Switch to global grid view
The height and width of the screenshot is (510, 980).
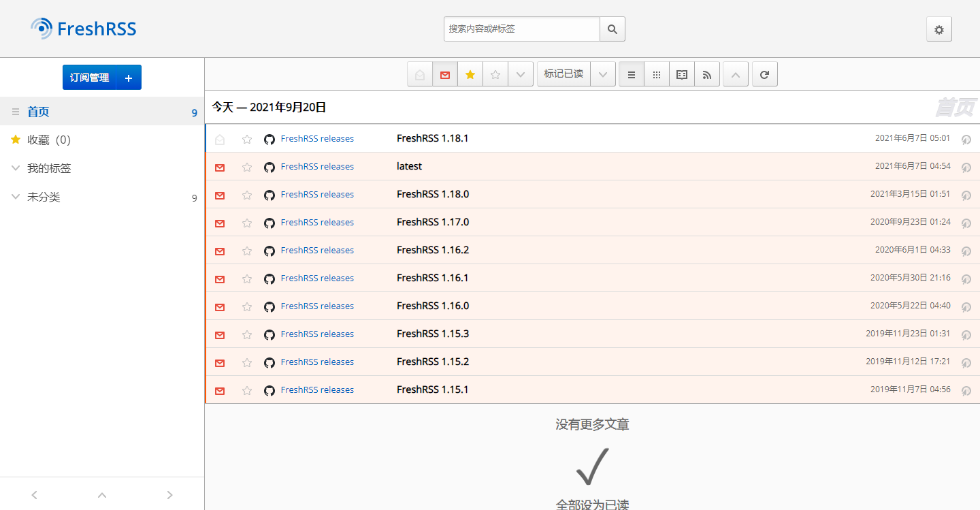[x=657, y=74]
